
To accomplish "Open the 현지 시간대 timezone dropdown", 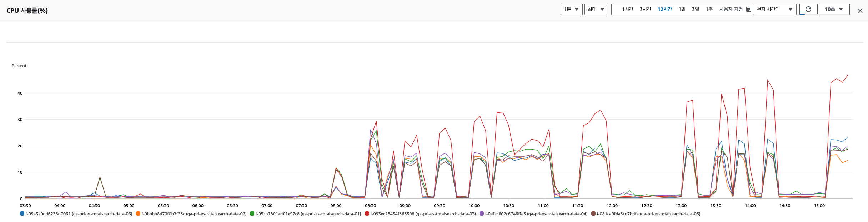I will point(775,9).
